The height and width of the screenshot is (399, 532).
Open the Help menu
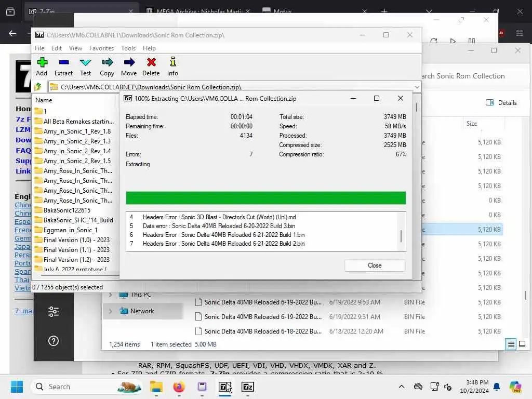[149, 48]
